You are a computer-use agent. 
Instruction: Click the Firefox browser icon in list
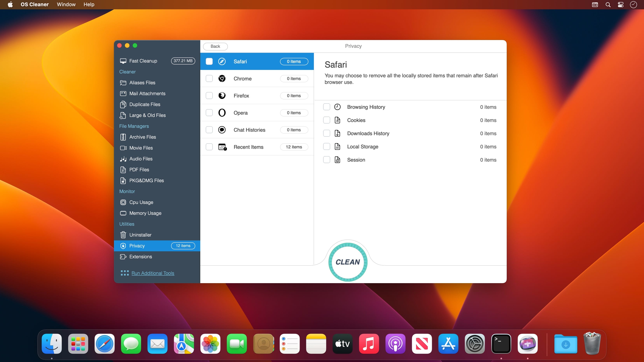[222, 96]
